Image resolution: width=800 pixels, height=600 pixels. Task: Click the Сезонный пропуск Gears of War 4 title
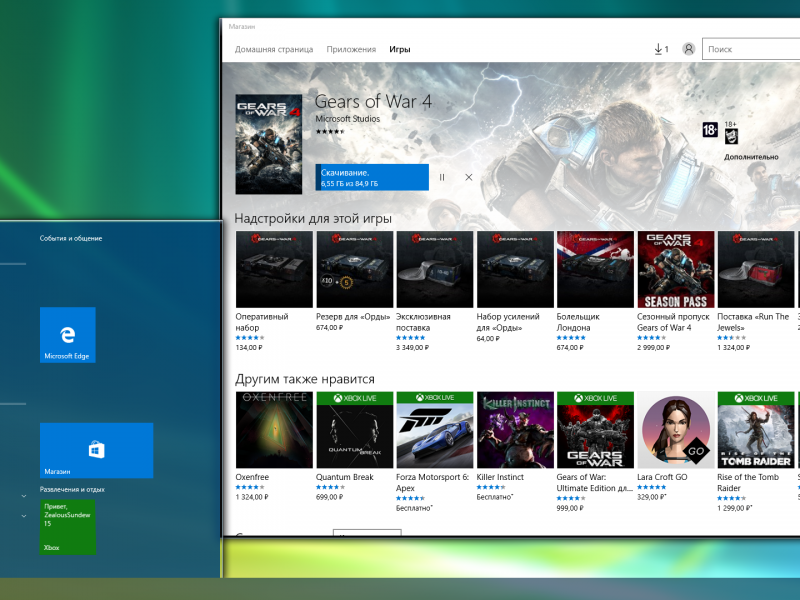click(x=673, y=322)
